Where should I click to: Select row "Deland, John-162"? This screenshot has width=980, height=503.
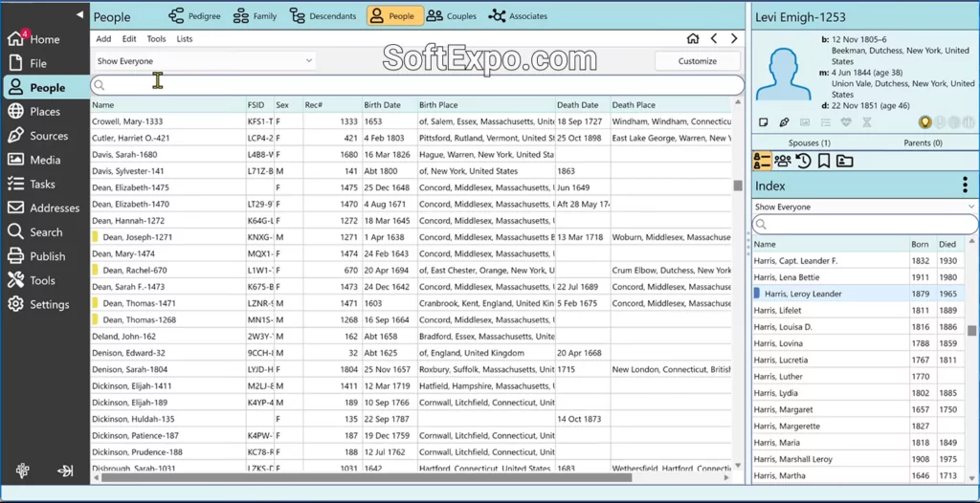pos(412,337)
